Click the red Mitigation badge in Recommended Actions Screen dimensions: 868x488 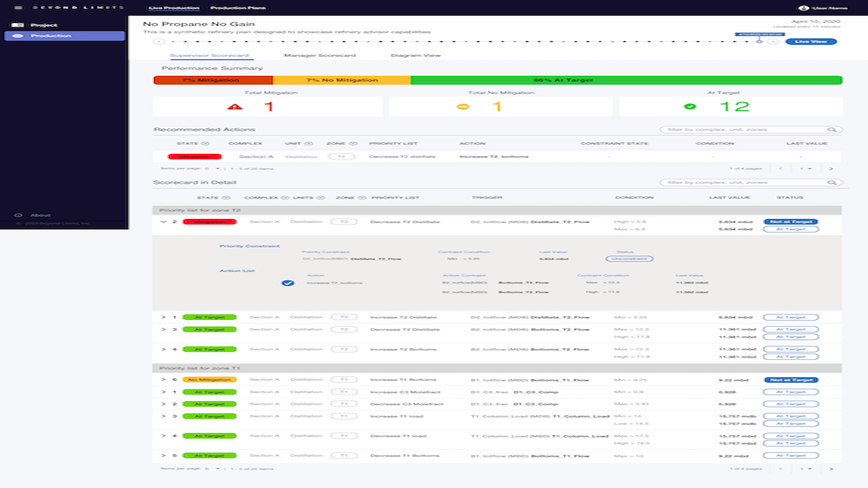pyautogui.click(x=195, y=157)
